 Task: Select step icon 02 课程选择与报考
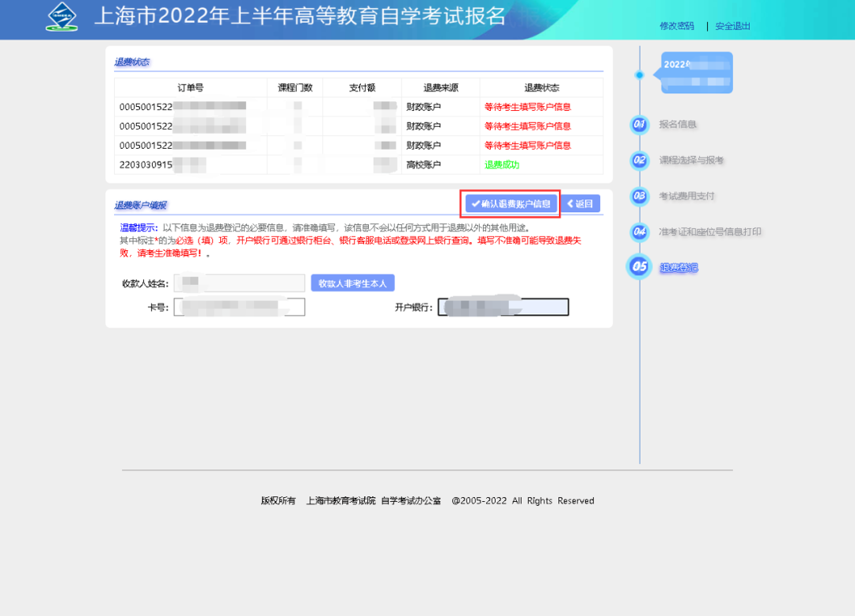point(639,160)
